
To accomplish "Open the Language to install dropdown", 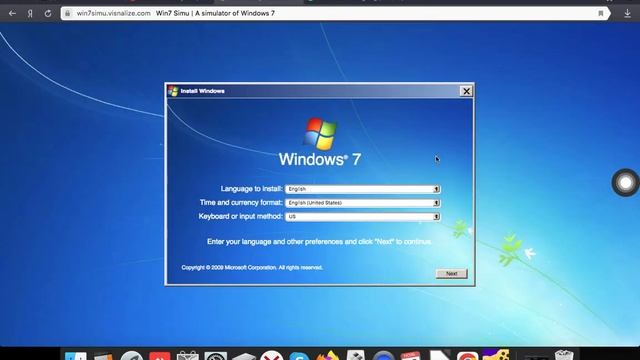I will click(x=362, y=189).
